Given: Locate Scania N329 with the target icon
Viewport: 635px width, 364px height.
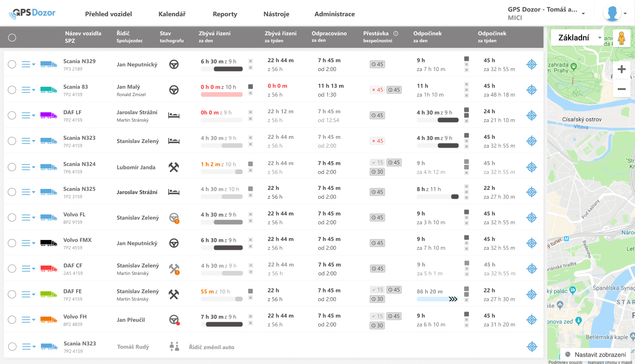Looking at the screenshot, I should 531,65.
